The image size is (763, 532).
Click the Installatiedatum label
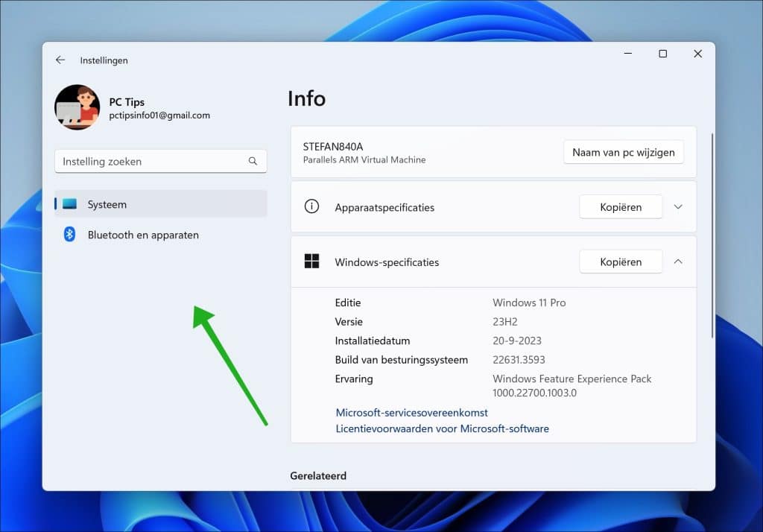[373, 341]
